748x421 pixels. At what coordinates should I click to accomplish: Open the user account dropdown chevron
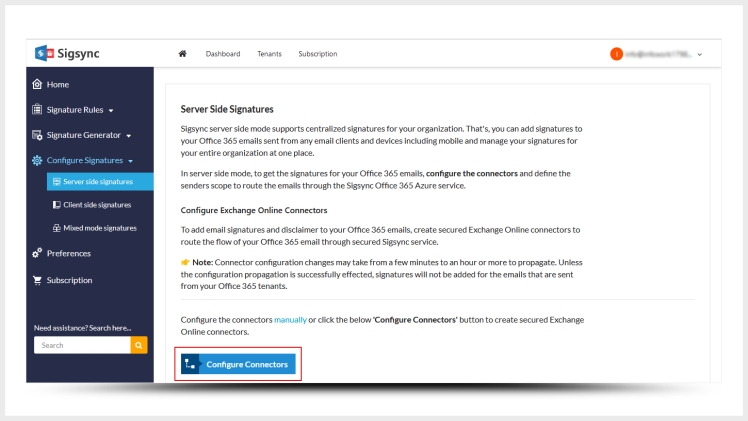699,54
